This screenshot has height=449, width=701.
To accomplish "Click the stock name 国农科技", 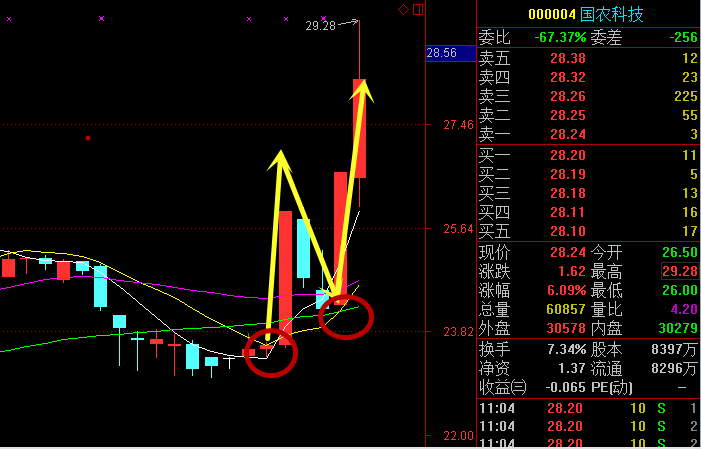I will click(x=611, y=14).
